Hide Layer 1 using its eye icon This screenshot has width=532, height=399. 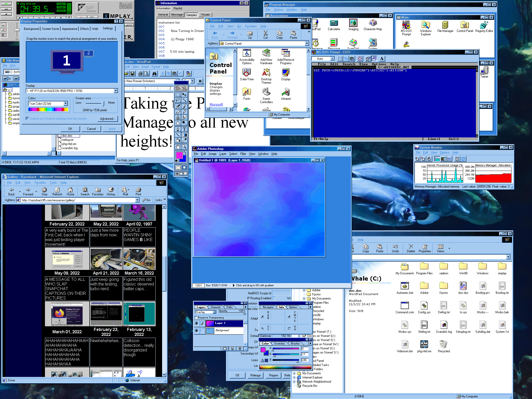tap(197, 323)
